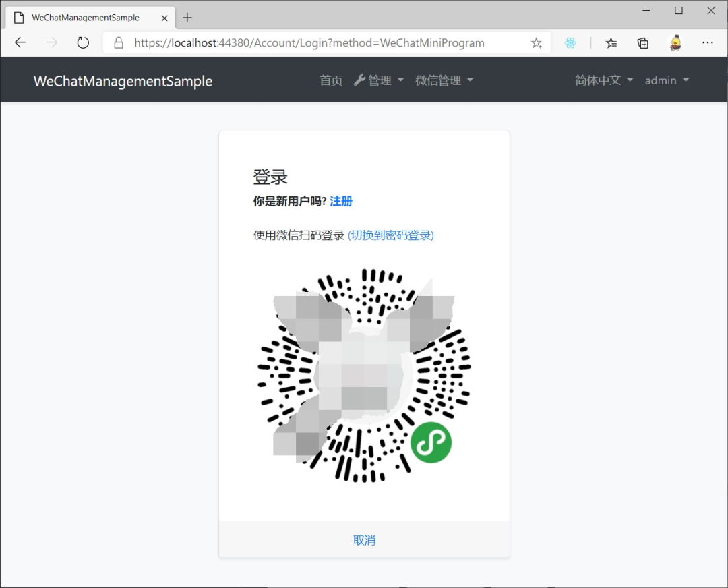Image resolution: width=728 pixels, height=588 pixels.
Task: Expand the 微信管理 dropdown menu
Action: [444, 80]
